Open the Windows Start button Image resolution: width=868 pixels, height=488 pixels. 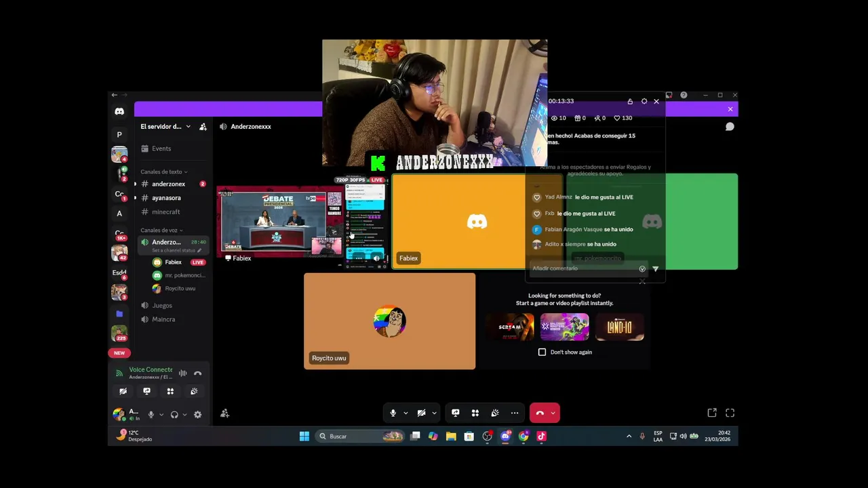[304, 436]
